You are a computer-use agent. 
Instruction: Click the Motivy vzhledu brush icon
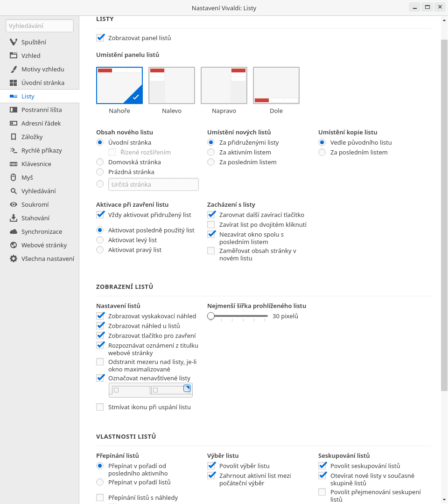13,69
